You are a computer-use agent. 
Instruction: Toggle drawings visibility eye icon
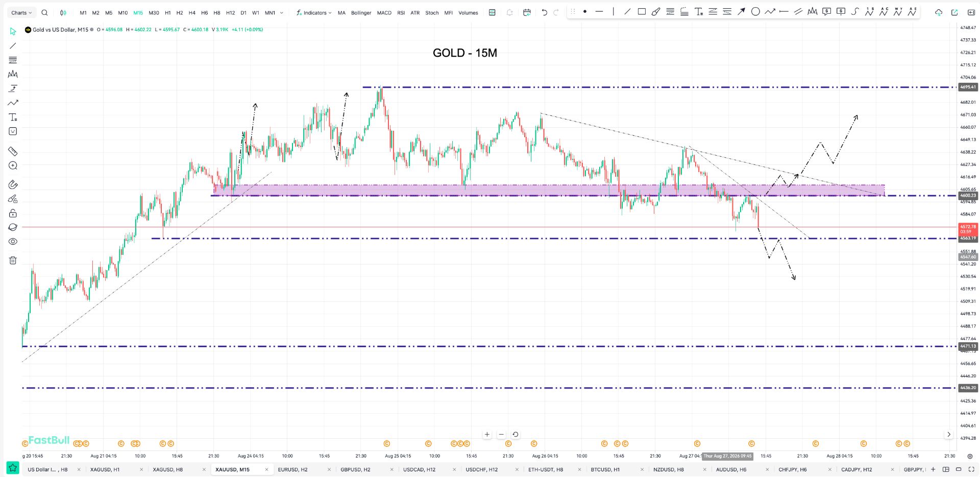[x=13, y=242]
